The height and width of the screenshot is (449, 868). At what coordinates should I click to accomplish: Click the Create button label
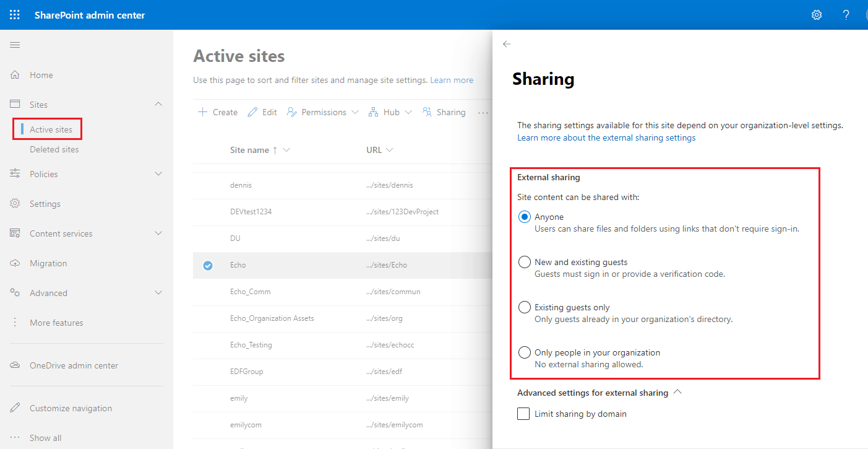click(225, 112)
